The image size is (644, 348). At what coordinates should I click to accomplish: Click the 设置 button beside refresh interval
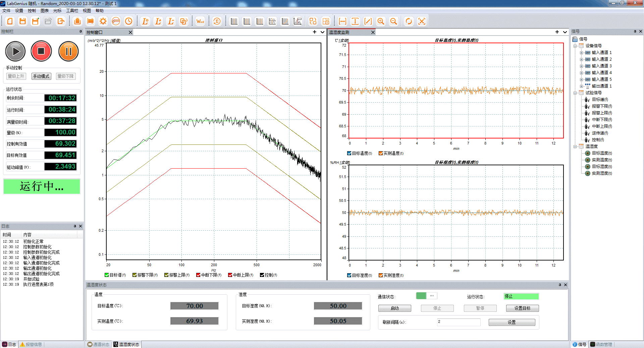pyautogui.click(x=512, y=322)
